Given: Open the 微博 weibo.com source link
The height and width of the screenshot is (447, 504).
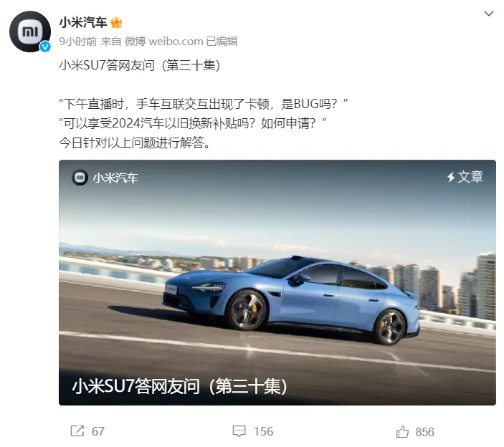Looking at the screenshot, I should pos(164,42).
